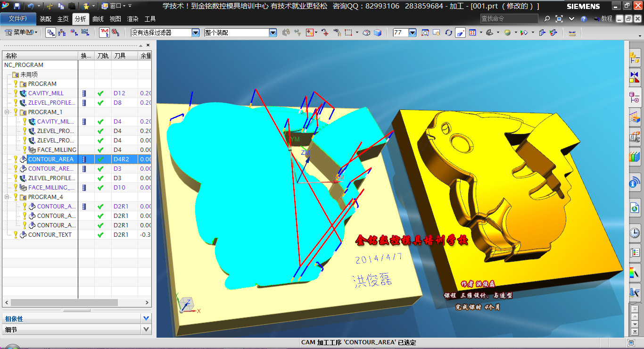The width and height of the screenshot is (644, 349).
Task: Click the full screen toggle icon
Action: point(559,19)
